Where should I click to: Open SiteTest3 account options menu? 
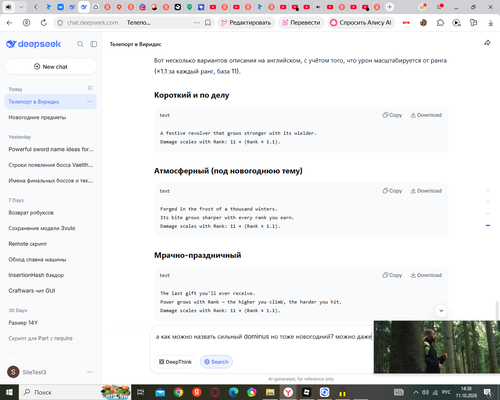[90, 372]
